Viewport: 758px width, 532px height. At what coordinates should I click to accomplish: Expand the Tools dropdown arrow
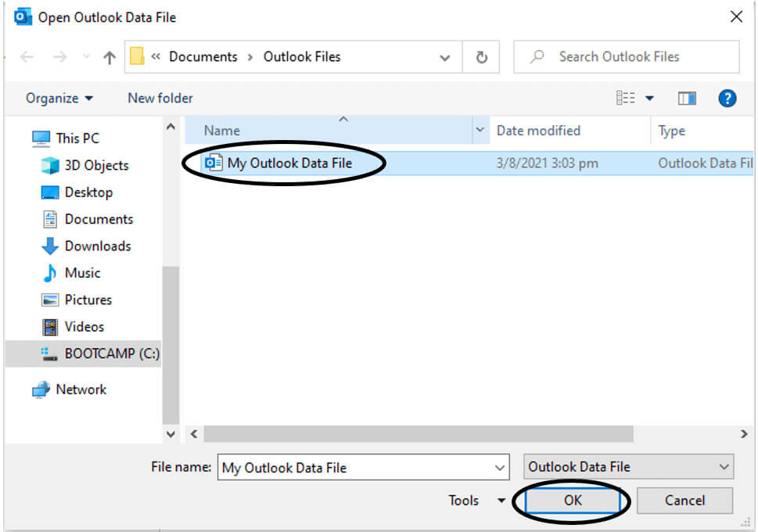click(501, 501)
